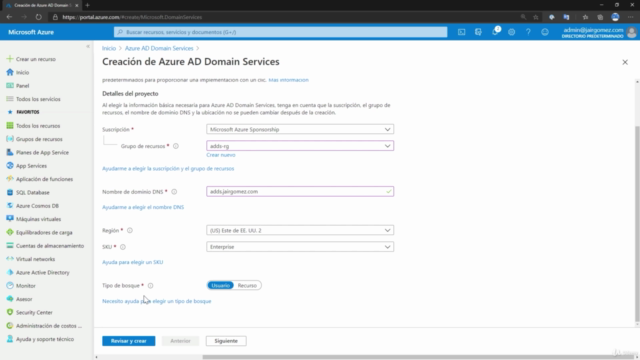Image resolution: width=640 pixels, height=360 pixels.
Task: Open the Suscripción dropdown
Action: 300,129
